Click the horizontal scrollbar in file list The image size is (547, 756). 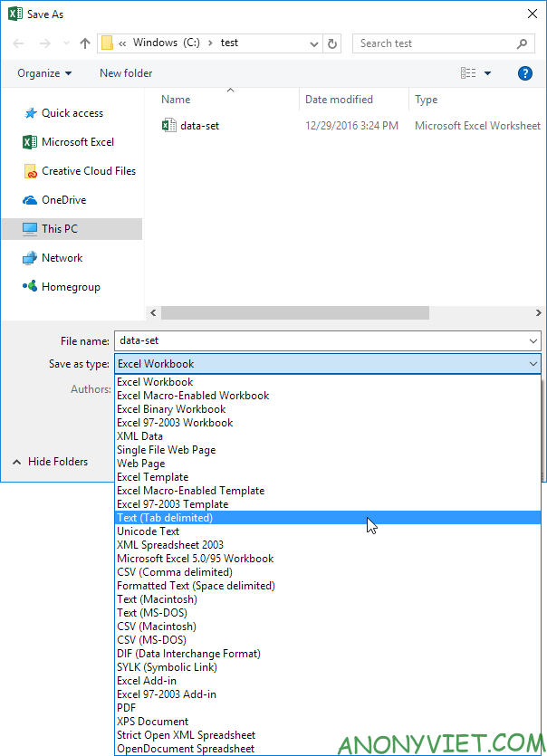point(294,312)
